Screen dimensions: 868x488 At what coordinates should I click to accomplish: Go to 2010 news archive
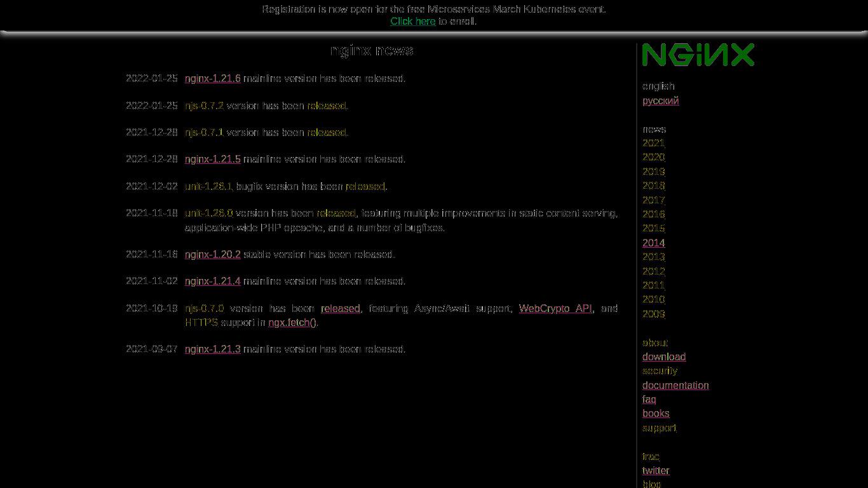[x=653, y=300]
